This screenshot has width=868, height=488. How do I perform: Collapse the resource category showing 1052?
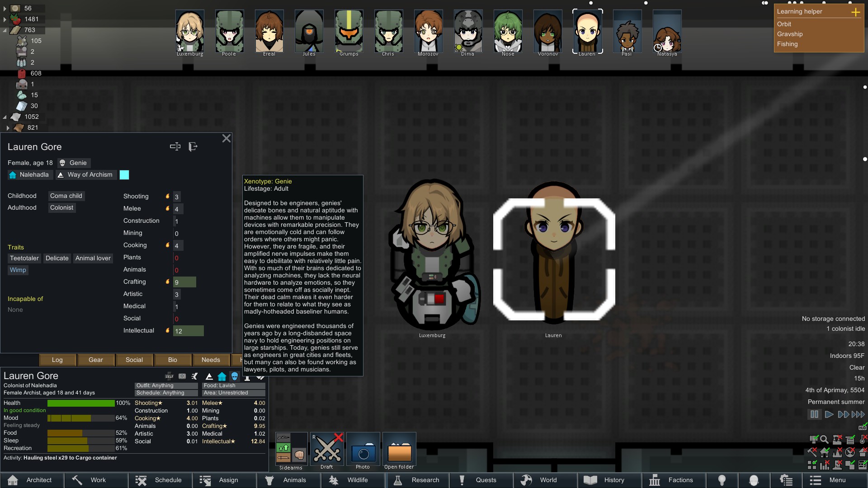pos(5,117)
